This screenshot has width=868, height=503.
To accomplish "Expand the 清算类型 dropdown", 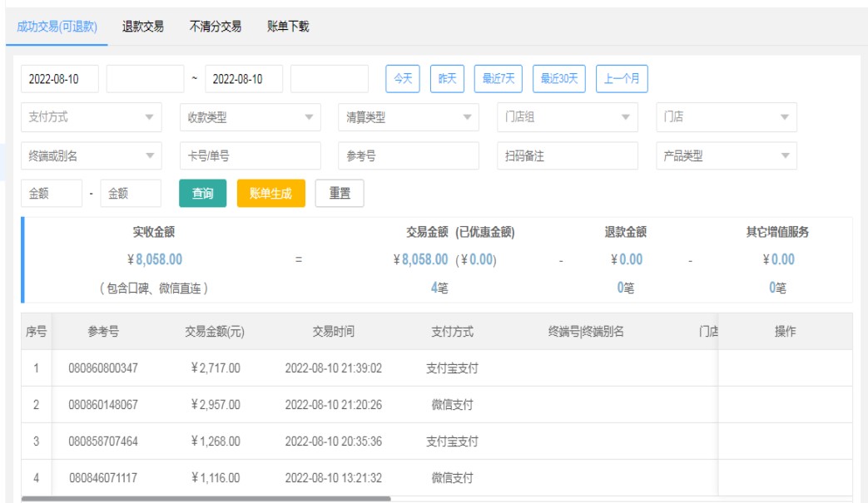I will coord(408,117).
